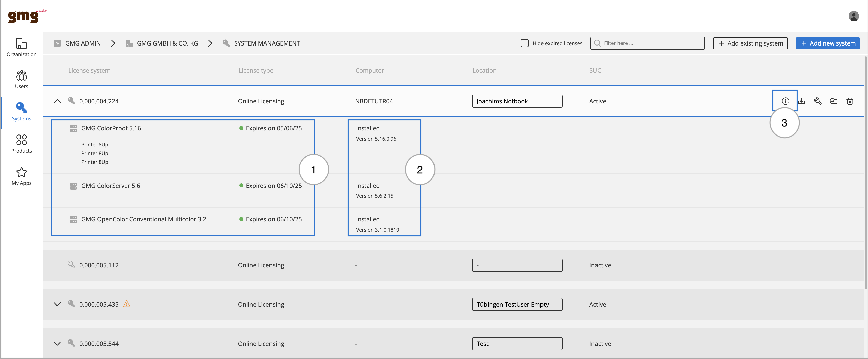Click the GMG ADMIN breadcrumb link

coord(83,43)
